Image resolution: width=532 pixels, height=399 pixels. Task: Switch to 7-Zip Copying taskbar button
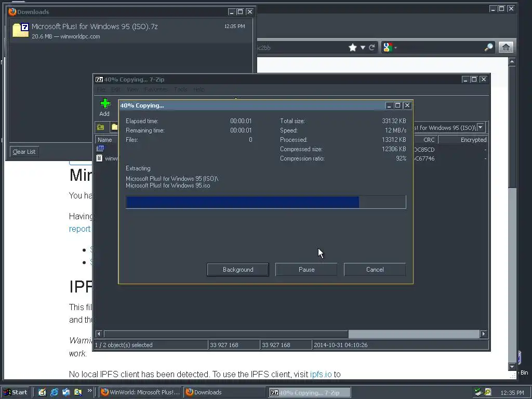tap(310, 392)
